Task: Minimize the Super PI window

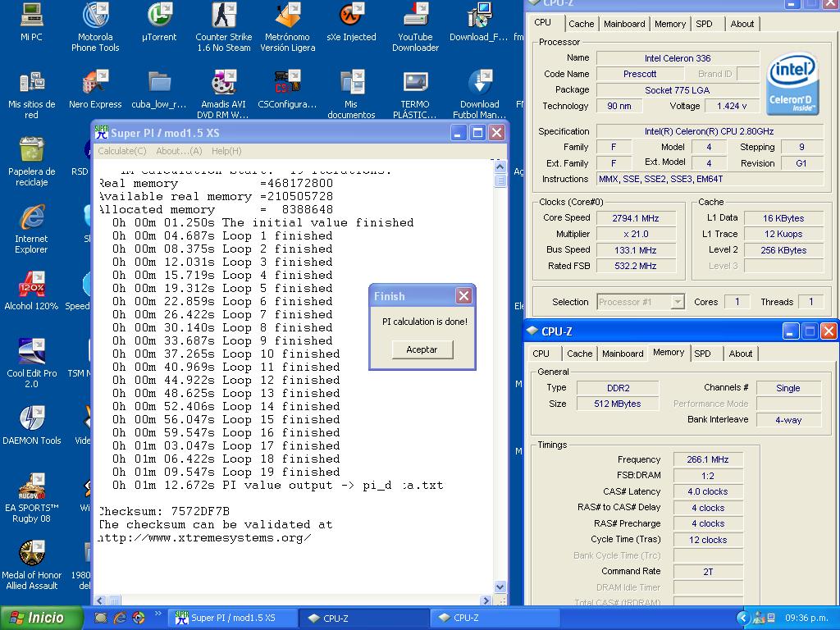Action: coord(458,133)
